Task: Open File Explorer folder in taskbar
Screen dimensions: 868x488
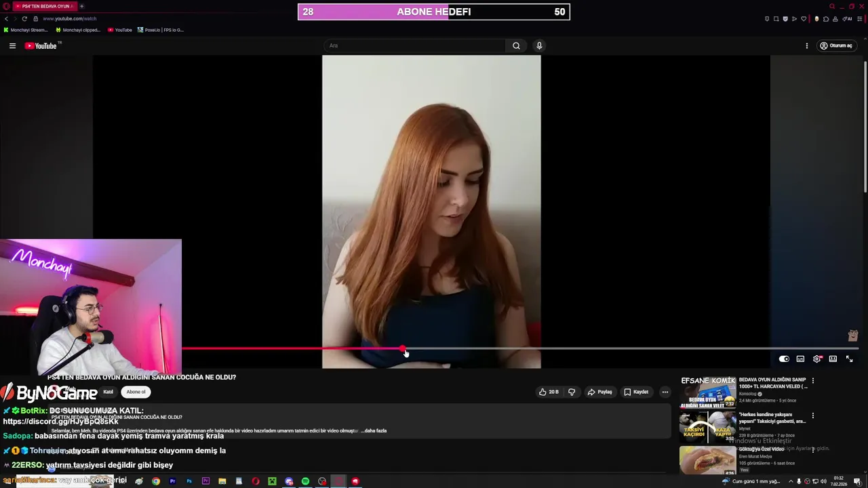Action: 222,481
